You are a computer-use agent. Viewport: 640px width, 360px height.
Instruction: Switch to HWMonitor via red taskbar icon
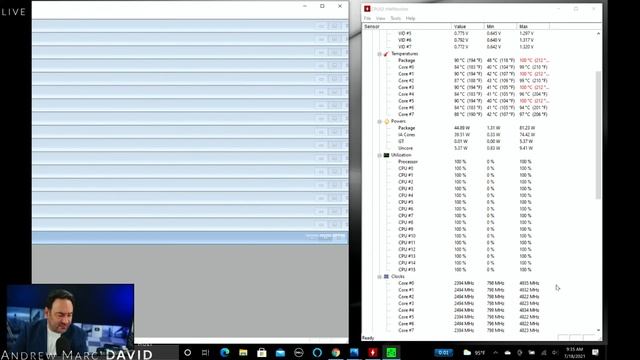[373, 352]
